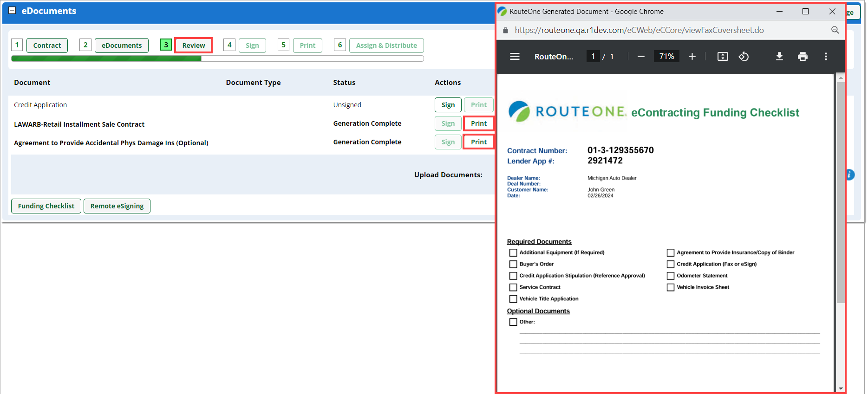This screenshot has height=394, width=868.
Task: Open the Sign step tab
Action: [x=252, y=45]
